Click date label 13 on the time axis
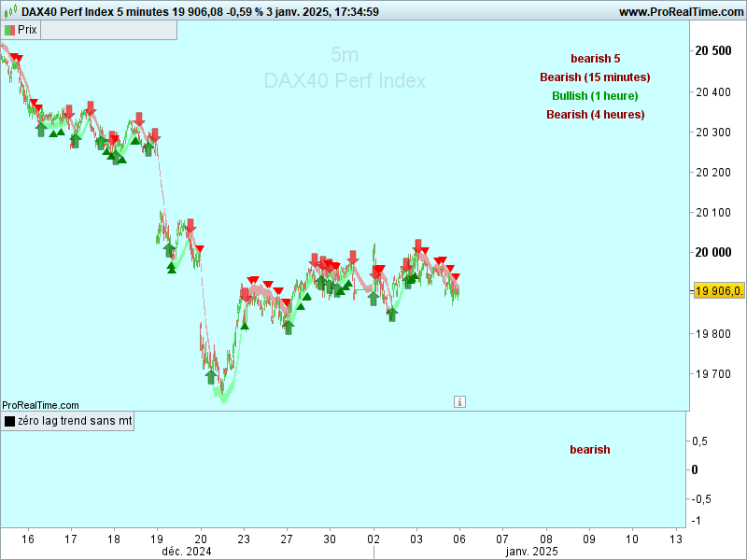Viewport: 747px width, 560px height. (x=675, y=539)
